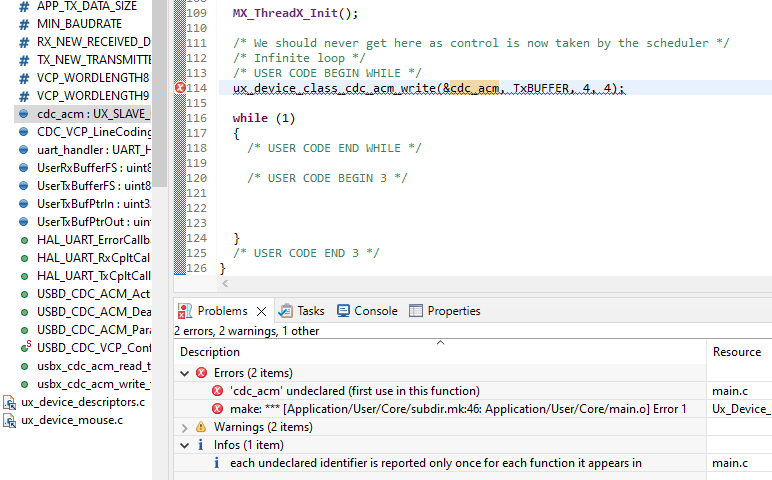Click the error icon beside Errors (2 items)
Image resolution: width=772 pixels, height=480 pixels.
201,373
